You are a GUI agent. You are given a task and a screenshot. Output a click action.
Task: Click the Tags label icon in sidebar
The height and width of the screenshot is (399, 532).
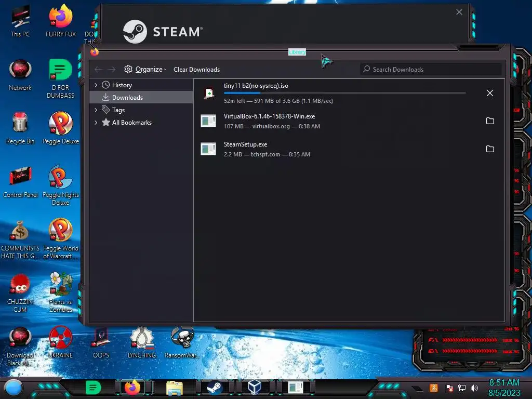click(x=106, y=110)
